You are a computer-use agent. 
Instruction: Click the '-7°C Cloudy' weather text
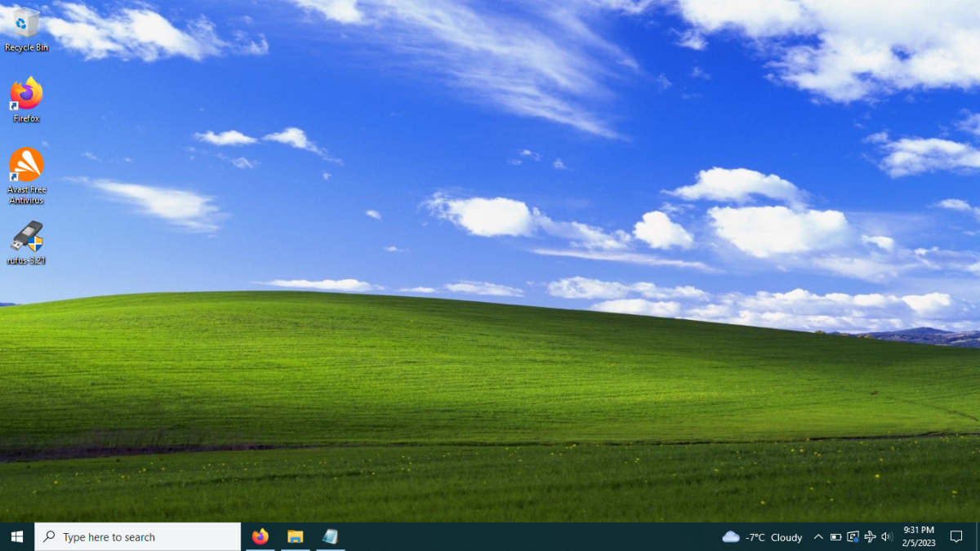tap(774, 537)
